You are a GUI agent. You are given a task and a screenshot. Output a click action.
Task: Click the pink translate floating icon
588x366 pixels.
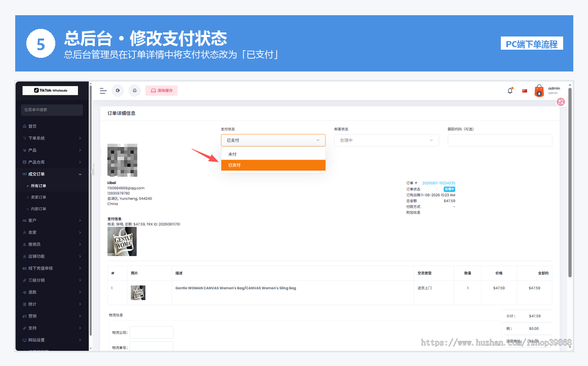click(561, 101)
